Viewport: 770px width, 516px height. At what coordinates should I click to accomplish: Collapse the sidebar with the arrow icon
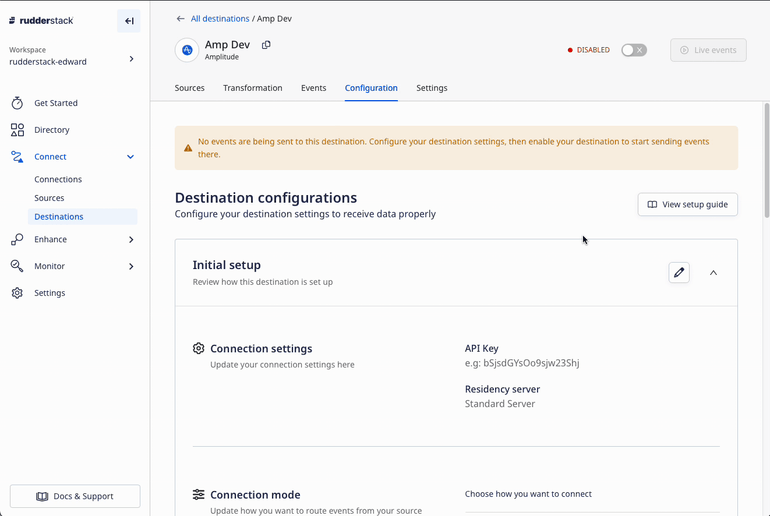pos(129,21)
